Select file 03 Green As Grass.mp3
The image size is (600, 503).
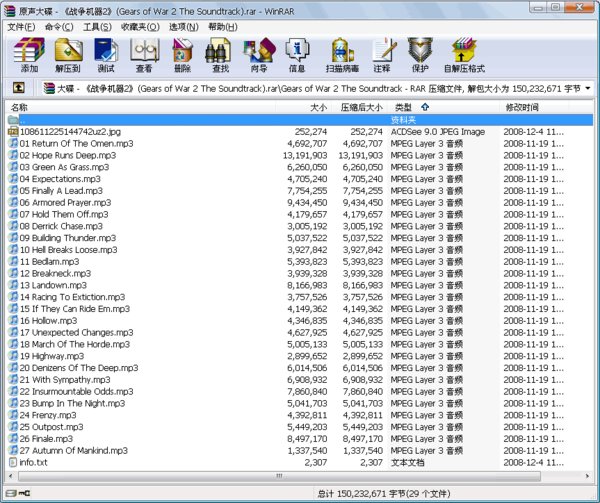tap(64, 167)
